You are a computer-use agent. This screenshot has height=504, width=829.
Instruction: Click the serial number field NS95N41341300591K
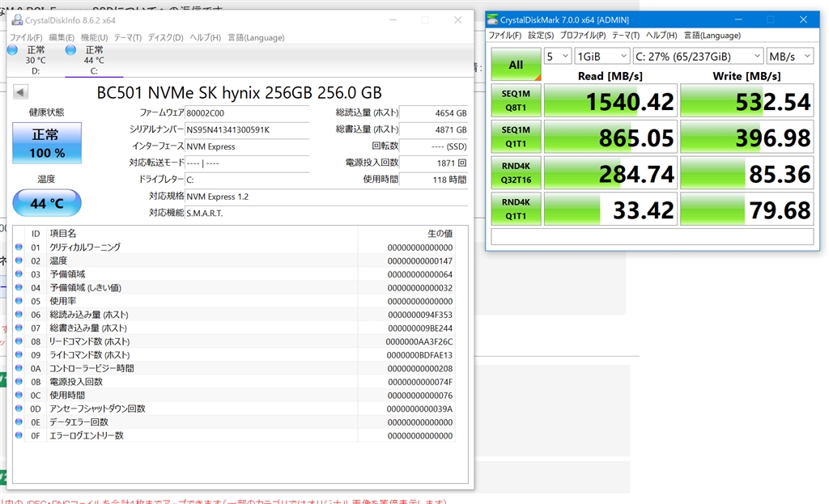coord(247,129)
